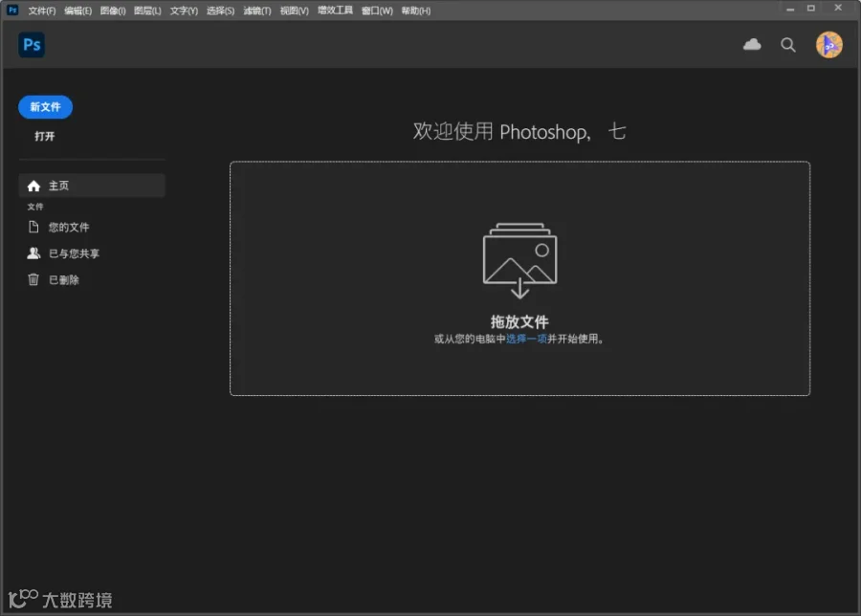Screen dimensions: 861x616
Task: Open the 帮助(H) menu
Action: pyautogui.click(x=416, y=11)
